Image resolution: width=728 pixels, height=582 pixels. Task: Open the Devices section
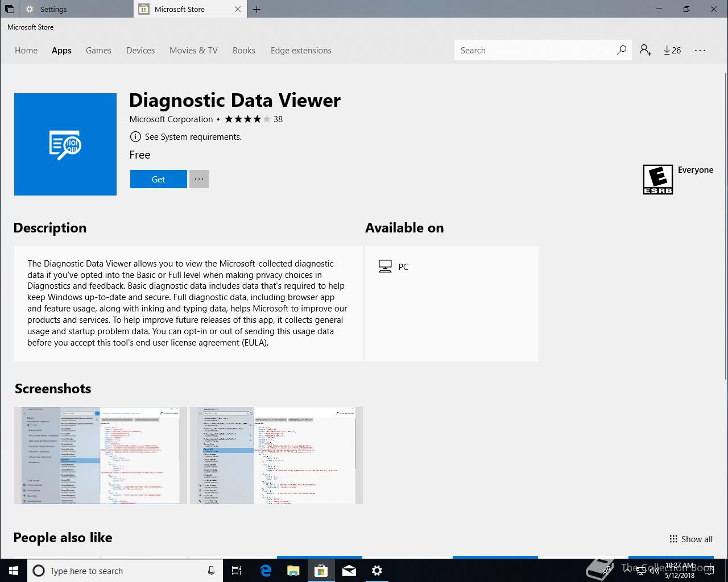(x=140, y=51)
